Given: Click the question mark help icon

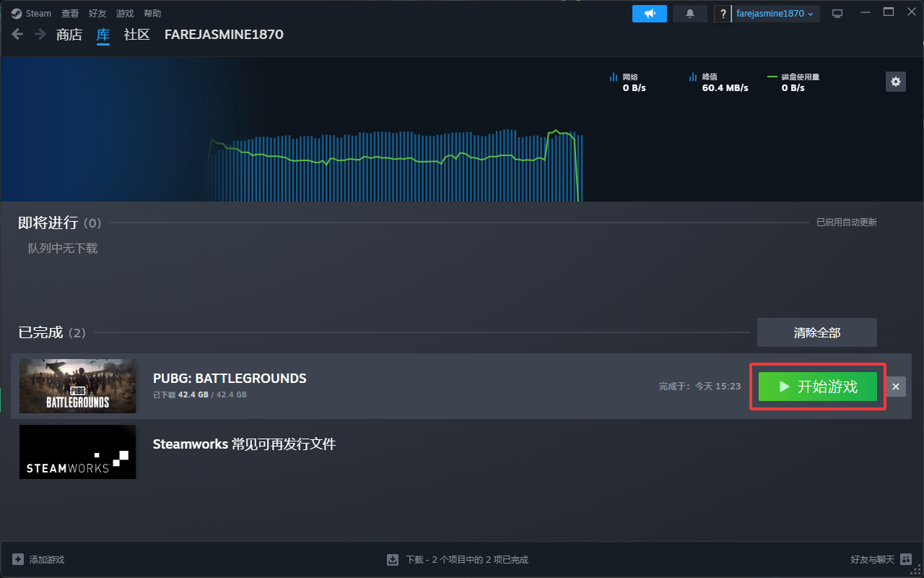Looking at the screenshot, I should tap(723, 14).
